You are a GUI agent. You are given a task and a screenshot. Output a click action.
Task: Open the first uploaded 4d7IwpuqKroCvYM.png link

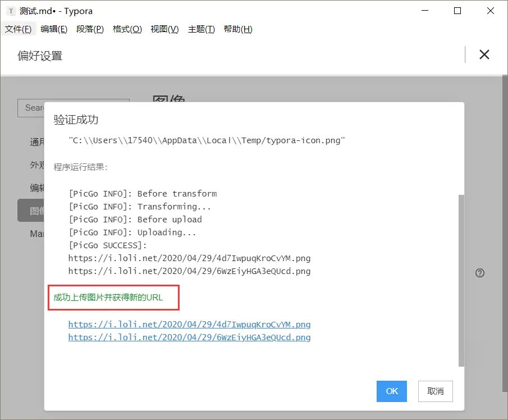tap(189, 325)
